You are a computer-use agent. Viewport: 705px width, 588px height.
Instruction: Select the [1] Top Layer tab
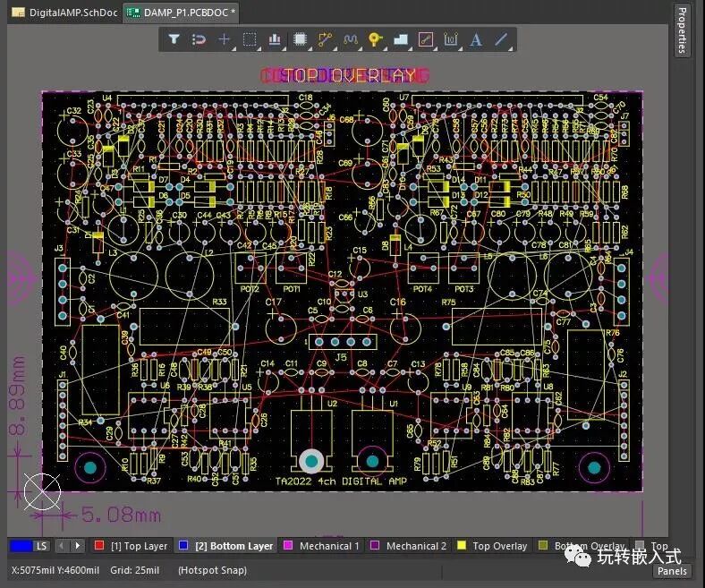[132, 546]
